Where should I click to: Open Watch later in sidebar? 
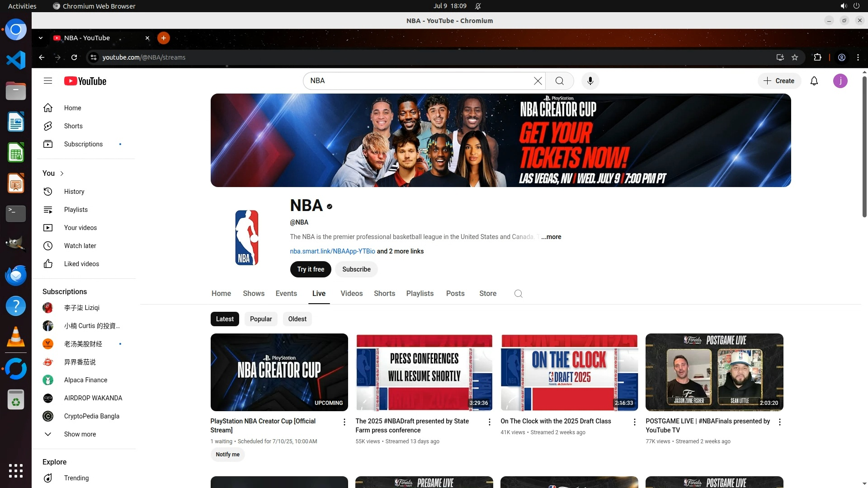click(80, 246)
